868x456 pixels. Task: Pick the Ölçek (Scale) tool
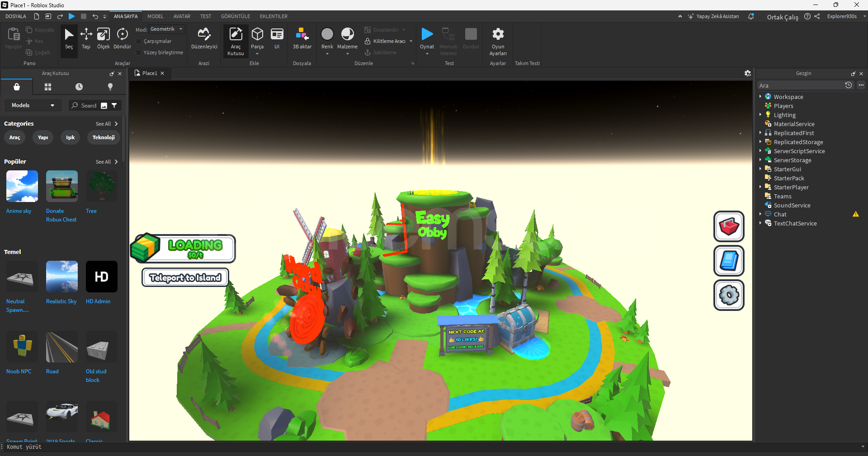pos(104,38)
